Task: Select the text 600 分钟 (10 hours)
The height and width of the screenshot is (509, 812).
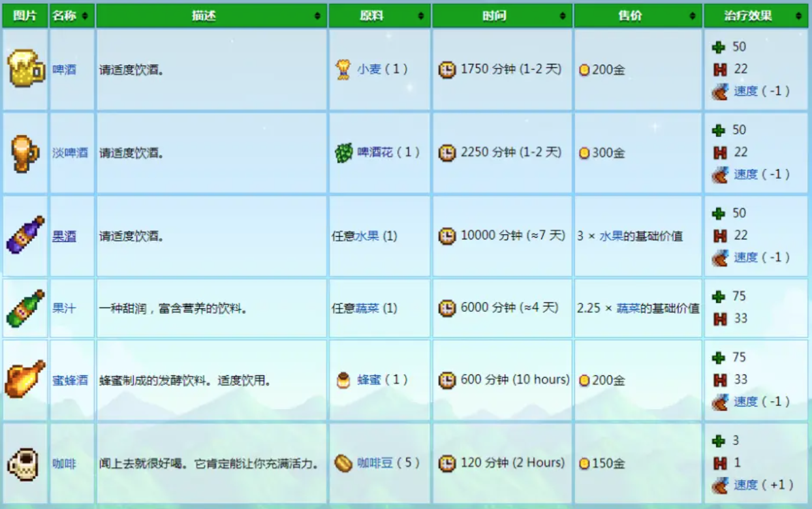Action: tap(515, 380)
